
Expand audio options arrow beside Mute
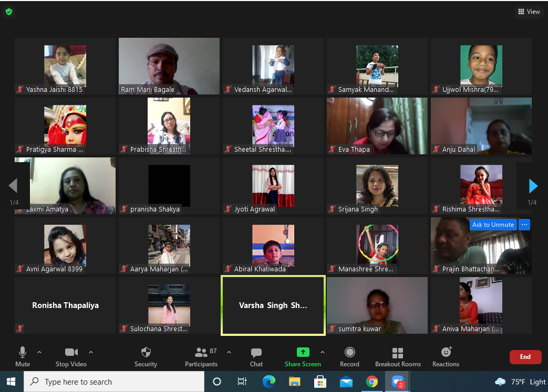[x=39, y=353]
